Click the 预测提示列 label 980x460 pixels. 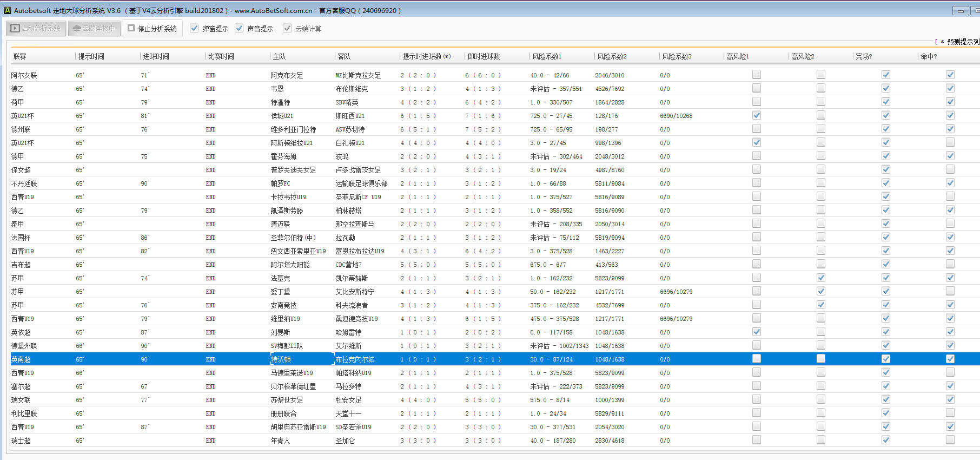click(x=963, y=42)
